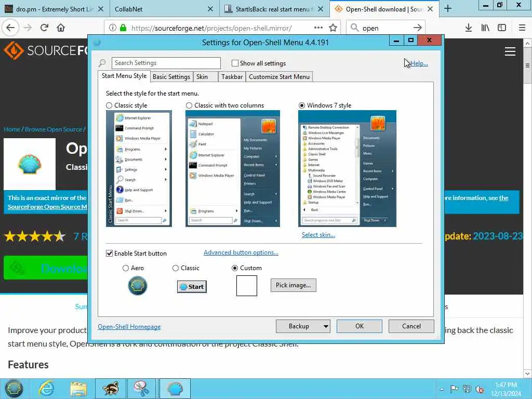This screenshot has height=399, width=532.
Task: Select Classic with two columns option
Action: pyautogui.click(x=189, y=105)
